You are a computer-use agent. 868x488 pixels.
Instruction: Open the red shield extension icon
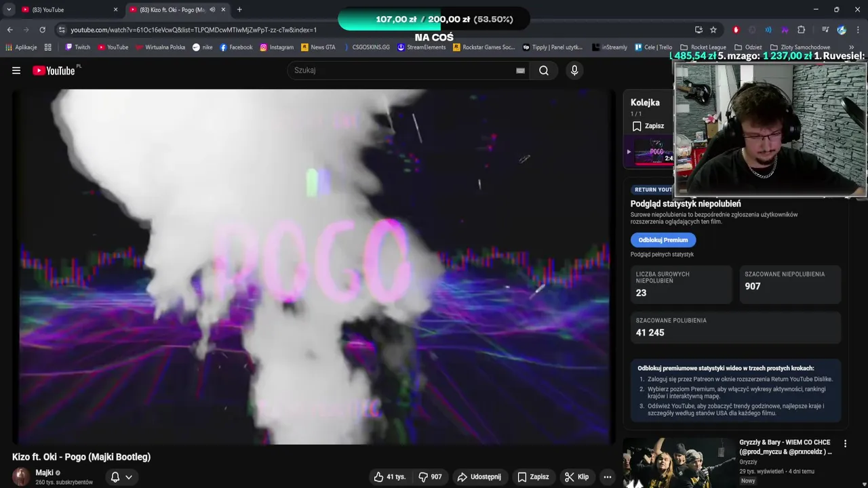coord(736,30)
